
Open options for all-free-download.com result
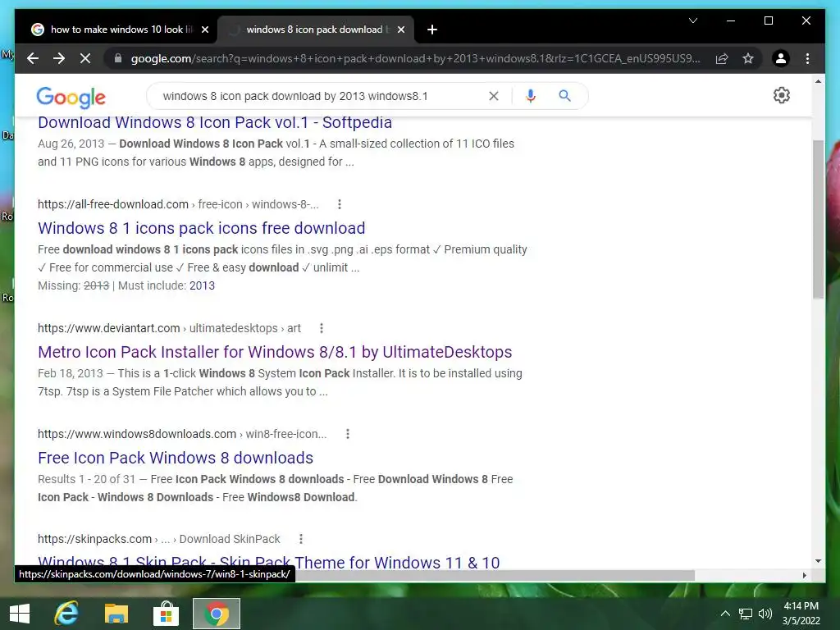pos(339,204)
